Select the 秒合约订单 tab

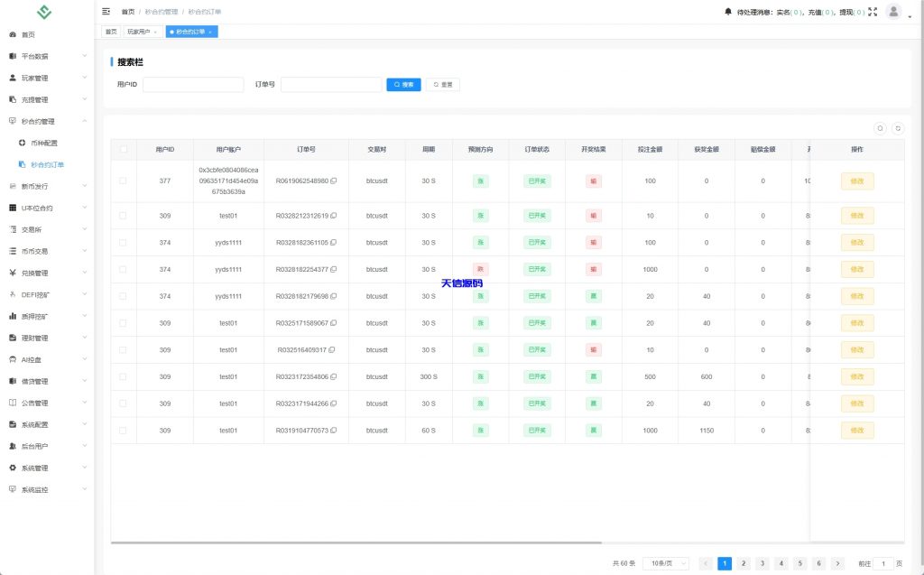(191, 32)
